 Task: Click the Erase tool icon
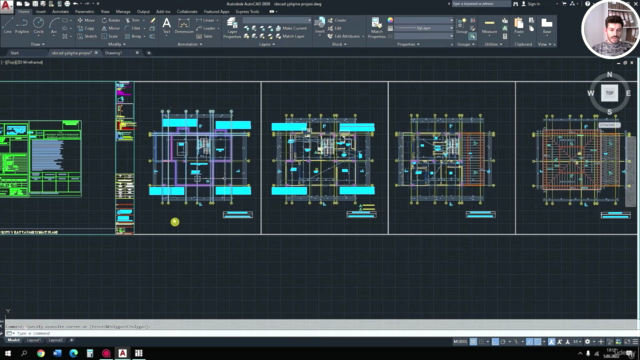[153, 20]
